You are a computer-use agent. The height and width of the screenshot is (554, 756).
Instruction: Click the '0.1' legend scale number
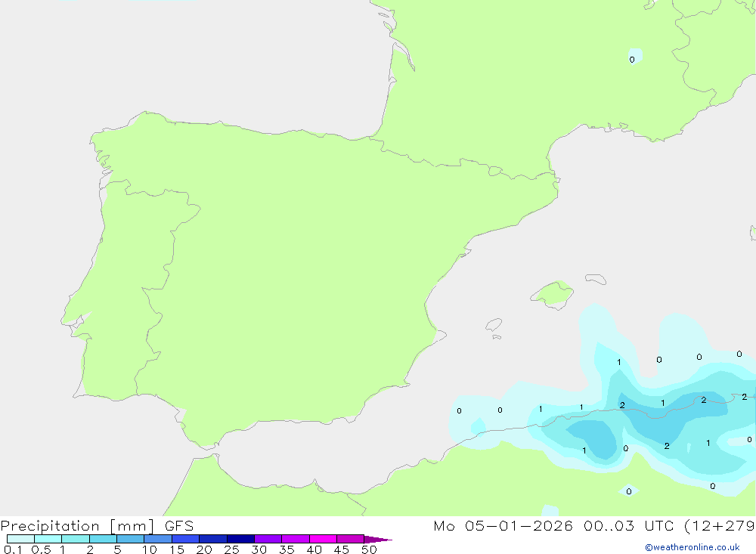coord(13,549)
